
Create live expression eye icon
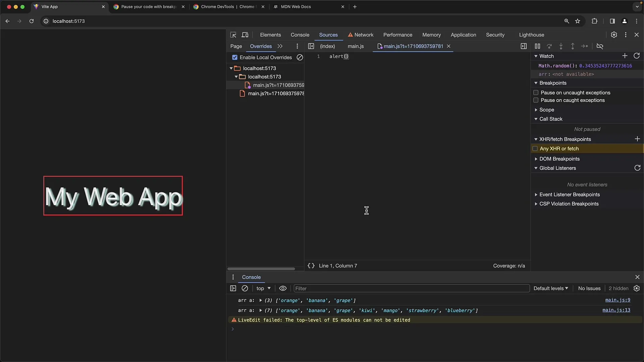click(x=283, y=289)
